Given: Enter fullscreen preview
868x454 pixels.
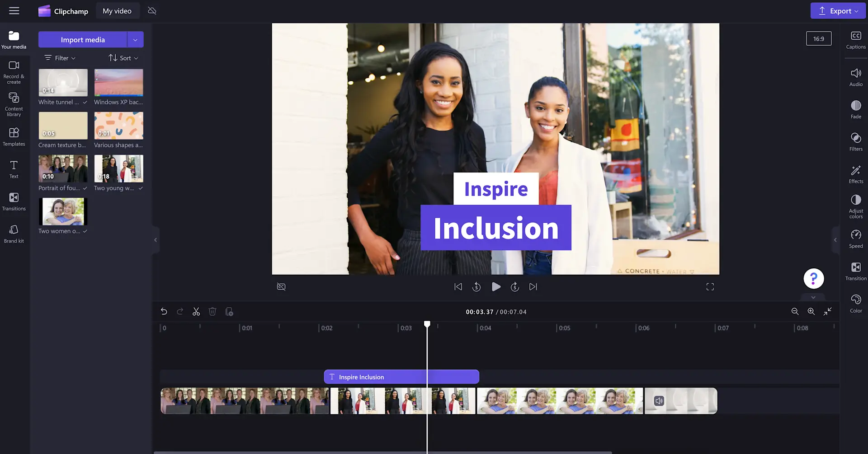Looking at the screenshot, I should (x=710, y=287).
